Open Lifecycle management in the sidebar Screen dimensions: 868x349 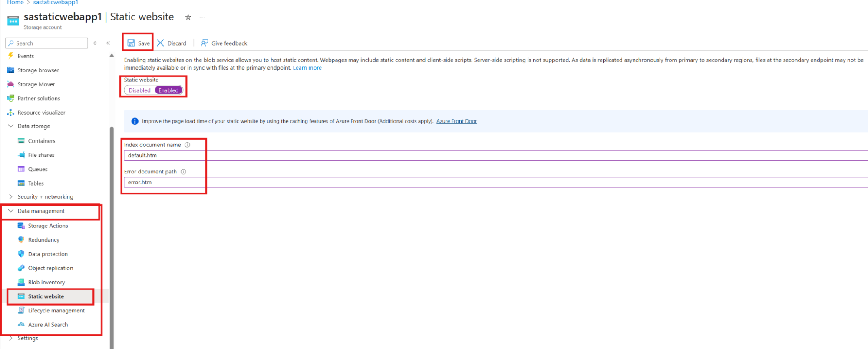tap(56, 311)
